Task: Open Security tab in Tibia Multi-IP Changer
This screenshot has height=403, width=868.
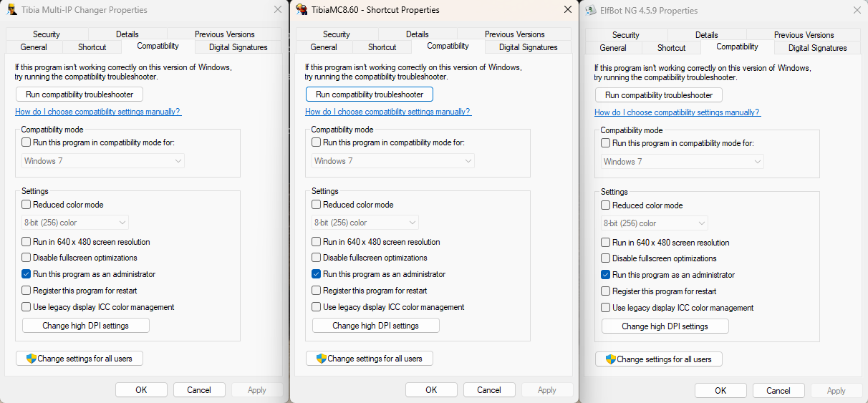Action: (47, 34)
